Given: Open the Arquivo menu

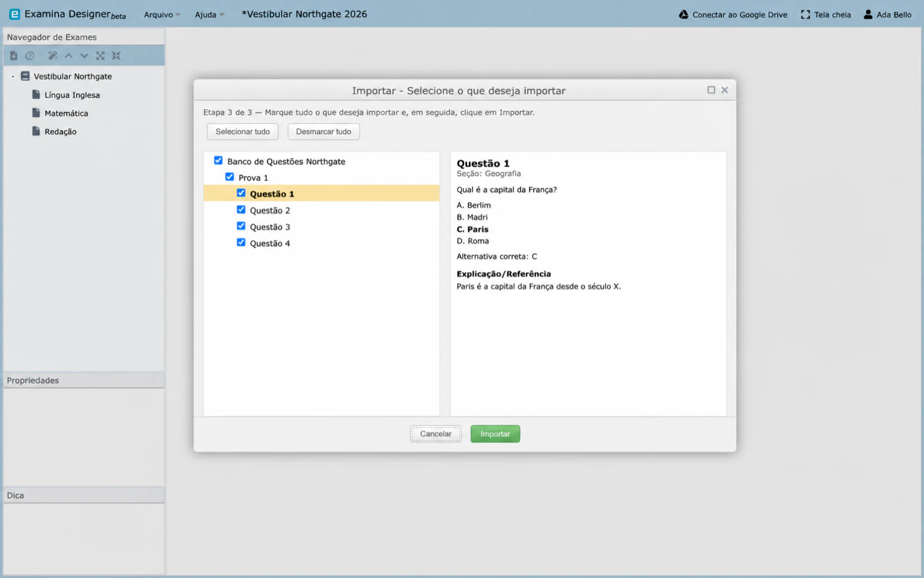Looking at the screenshot, I should pos(162,14).
